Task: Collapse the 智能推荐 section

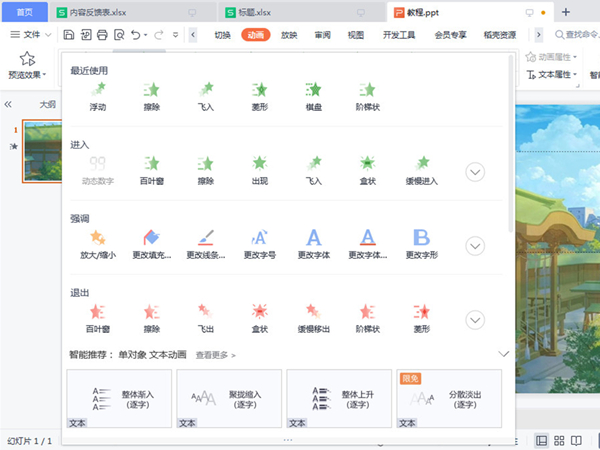Action: (x=503, y=354)
